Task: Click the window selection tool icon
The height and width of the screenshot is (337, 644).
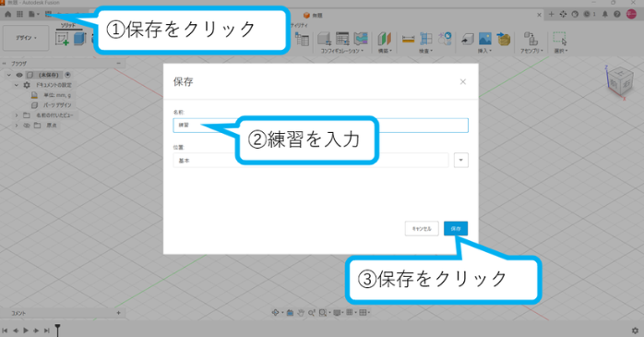Action: pos(560,39)
